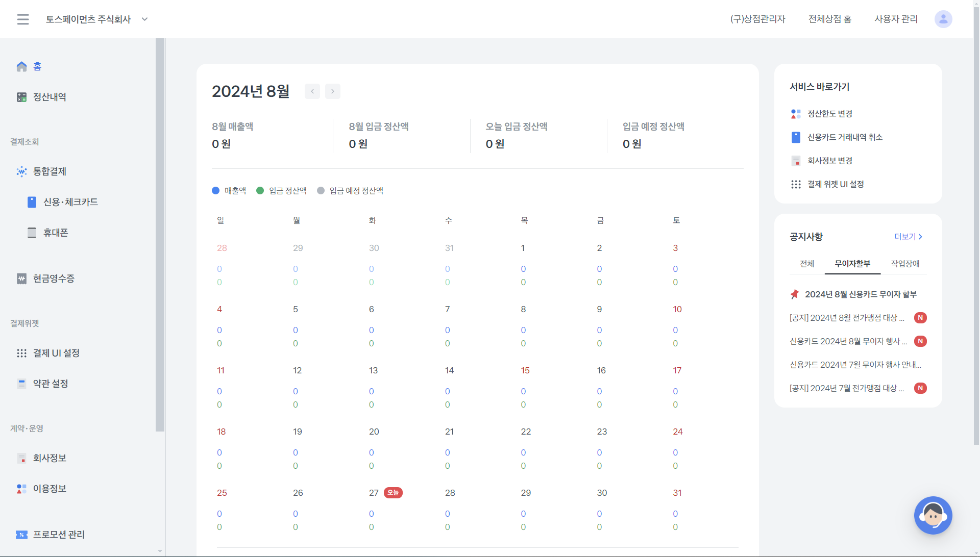
Task: Select August 27 today calendar cell
Action: (x=374, y=493)
